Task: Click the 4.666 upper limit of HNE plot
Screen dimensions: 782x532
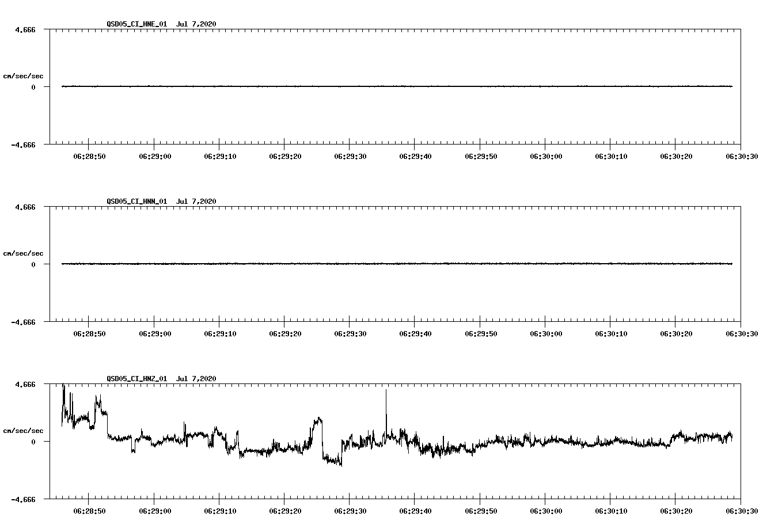Action: [x=25, y=29]
